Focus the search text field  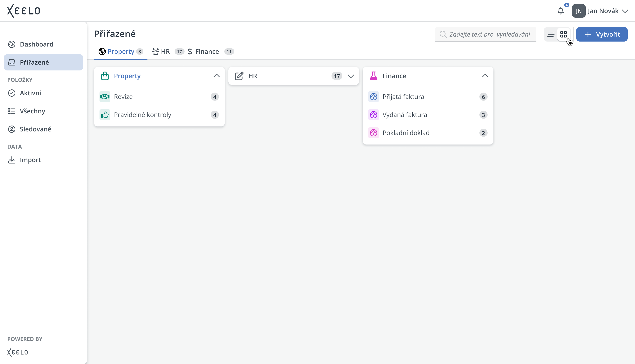[489, 34]
